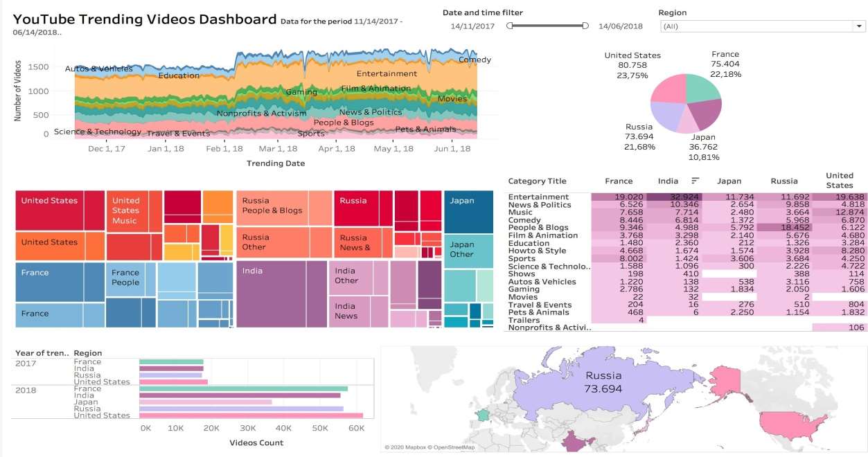Click France on the map
Screen dimensions: 868x457
(481, 415)
